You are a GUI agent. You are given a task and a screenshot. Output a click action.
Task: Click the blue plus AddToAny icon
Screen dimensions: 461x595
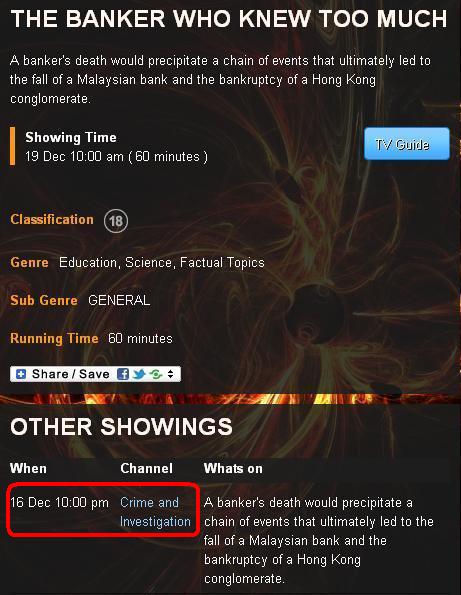click(21, 374)
